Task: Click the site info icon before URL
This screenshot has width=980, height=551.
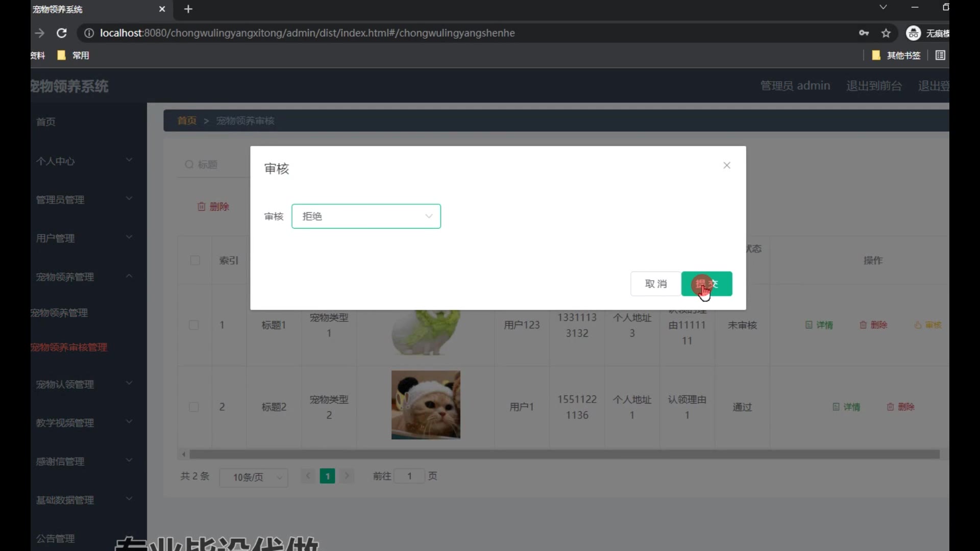Action: coord(89,33)
